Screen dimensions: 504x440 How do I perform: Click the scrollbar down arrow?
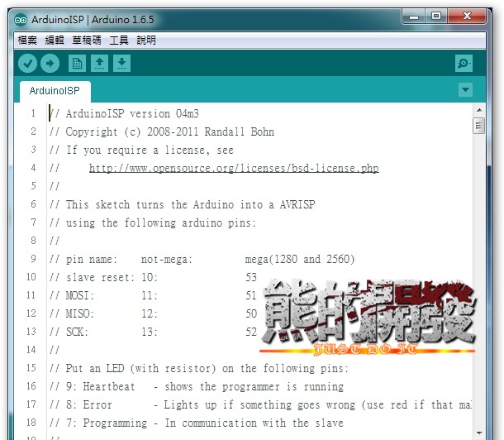click(x=479, y=433)
